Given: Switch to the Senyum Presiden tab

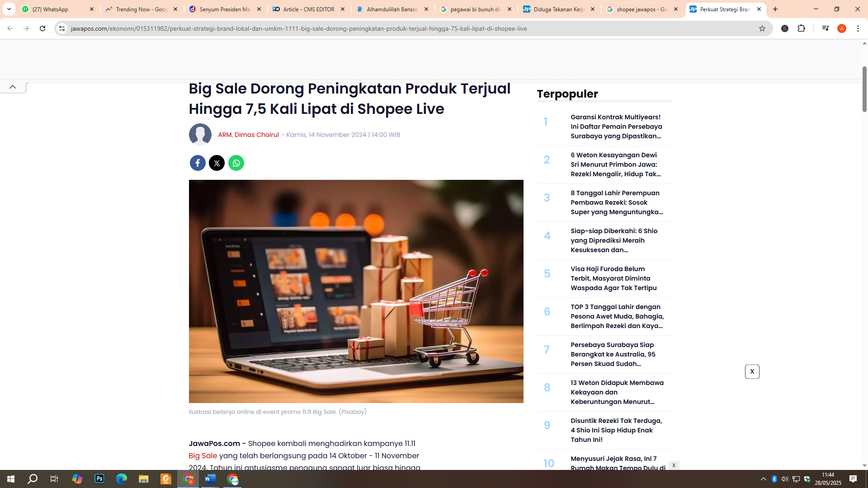Looking at the screenshot, I should 225,9.
